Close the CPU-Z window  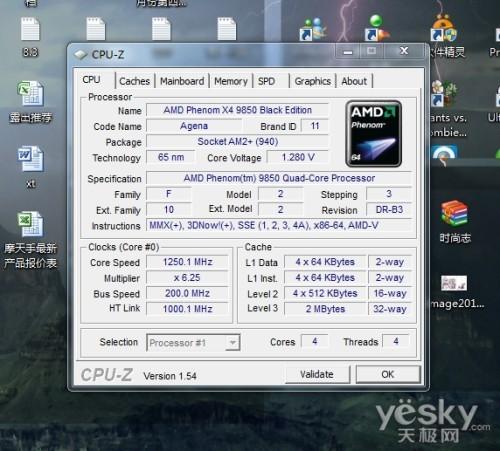coord(404,51)
